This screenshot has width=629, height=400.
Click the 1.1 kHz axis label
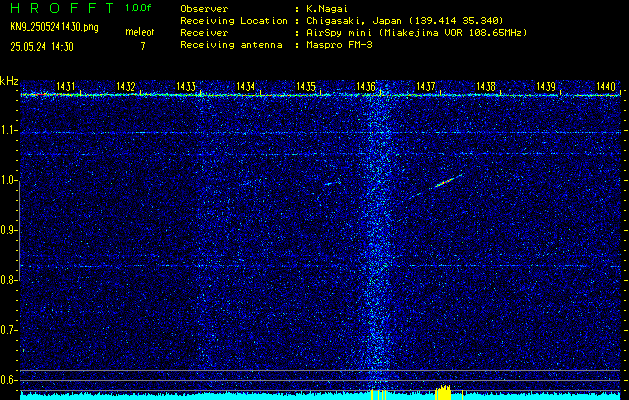(9, 130)
